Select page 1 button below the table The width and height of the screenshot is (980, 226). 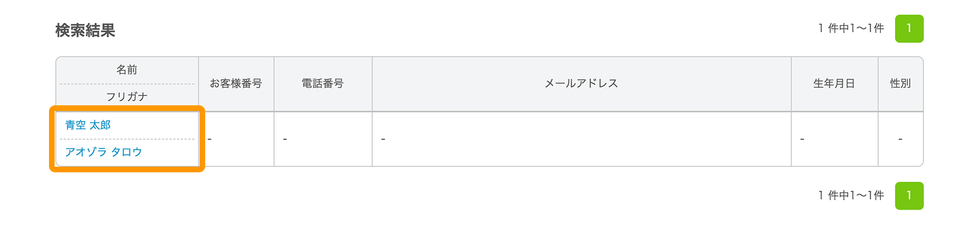click(x=909, y=196)
